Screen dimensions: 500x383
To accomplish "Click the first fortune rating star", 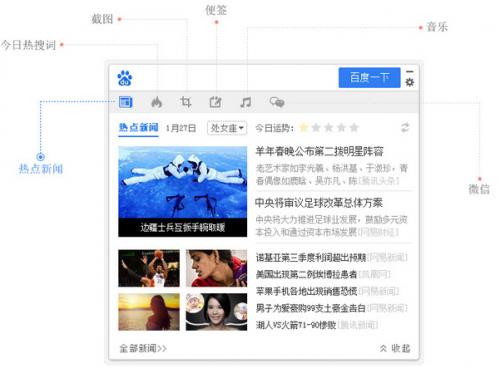I will 304,127.
